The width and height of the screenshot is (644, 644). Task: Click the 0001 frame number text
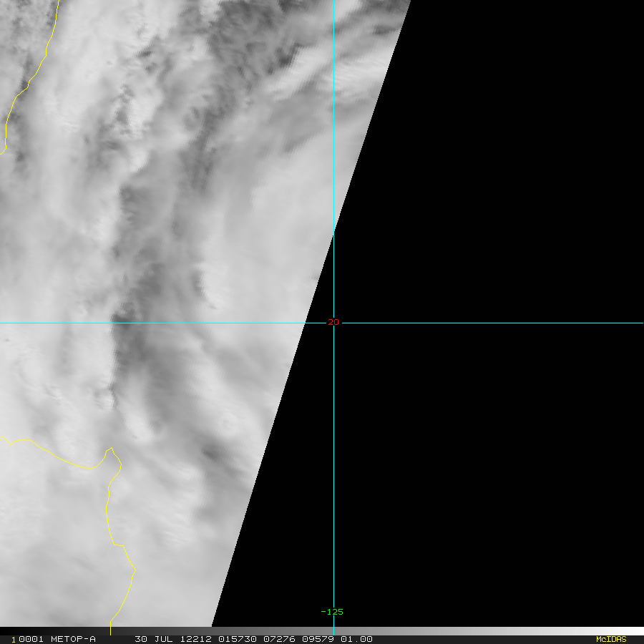point(31,639)
